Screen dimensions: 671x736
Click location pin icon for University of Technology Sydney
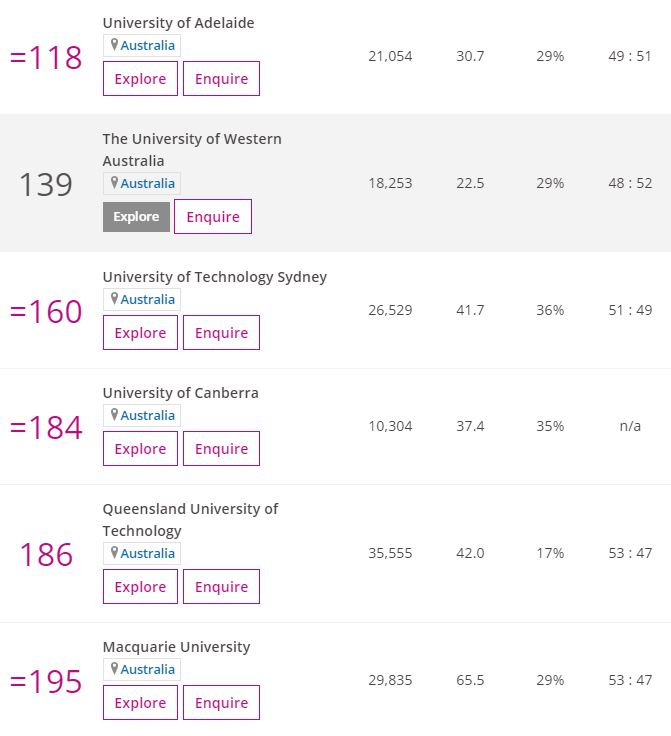click(114, 299)
